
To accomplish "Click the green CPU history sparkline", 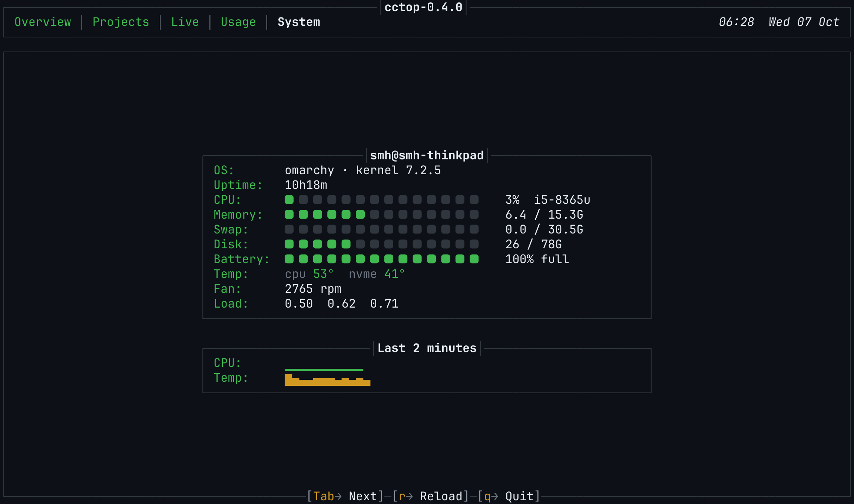I will (x=324, y=369).
